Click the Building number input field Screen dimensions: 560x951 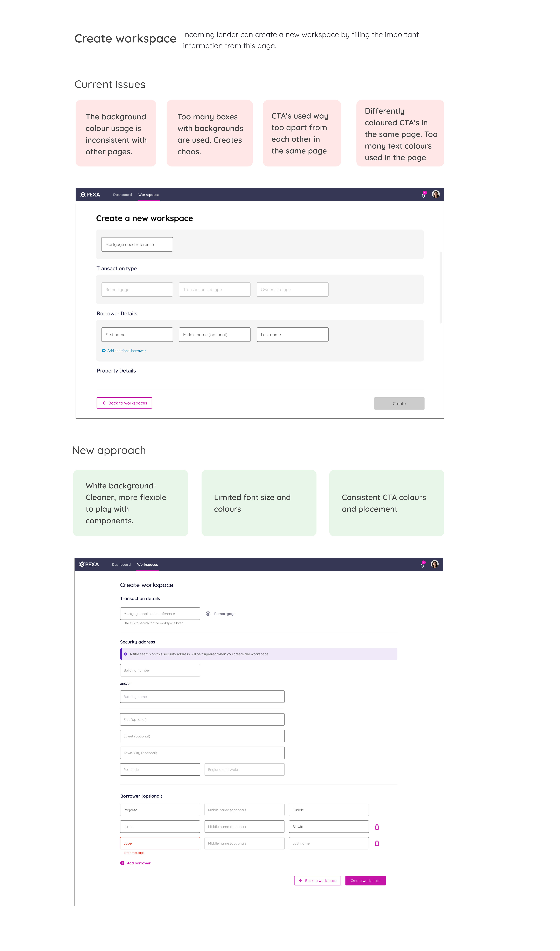point(160,670)
